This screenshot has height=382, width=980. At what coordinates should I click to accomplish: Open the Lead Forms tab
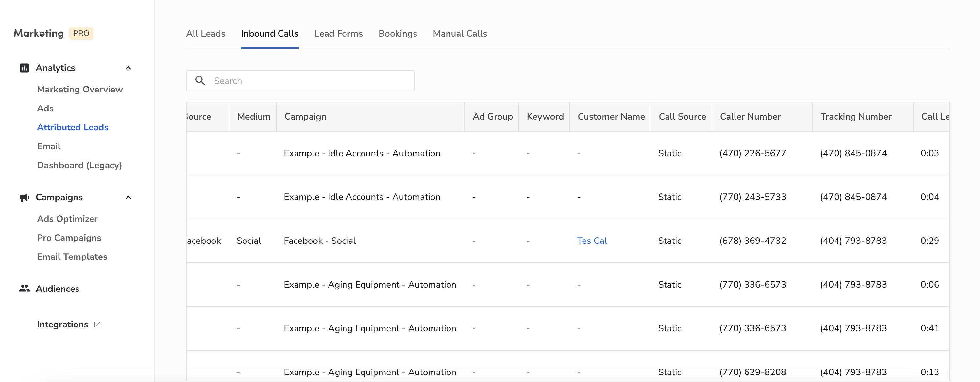(x=338, y=33)
